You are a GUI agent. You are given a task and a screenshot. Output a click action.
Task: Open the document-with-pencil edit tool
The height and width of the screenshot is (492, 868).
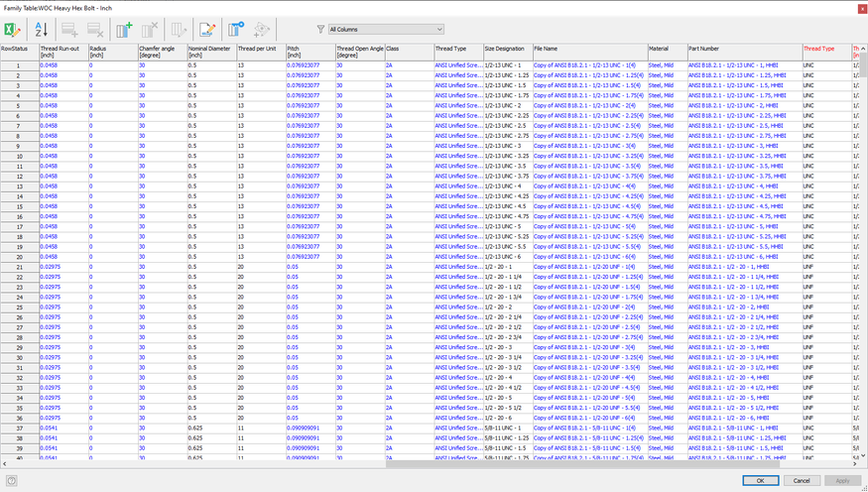click(x=207, y=30)
